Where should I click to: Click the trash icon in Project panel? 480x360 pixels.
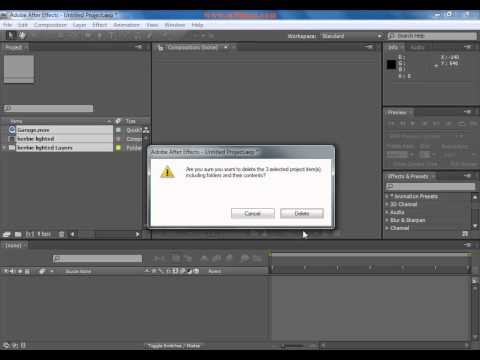pyautogui.click(x=62, y=234)
